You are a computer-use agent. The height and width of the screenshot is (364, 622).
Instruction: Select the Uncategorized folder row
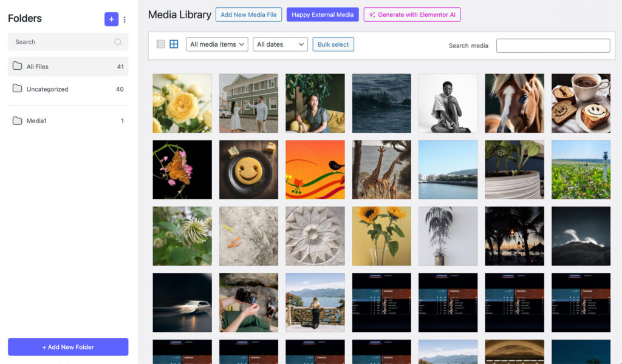pyautogui.click(x=68, y=89)
